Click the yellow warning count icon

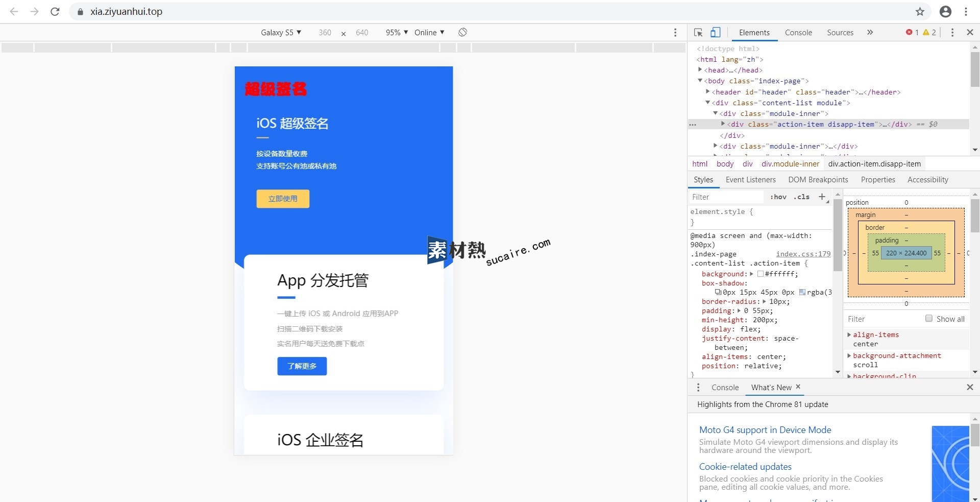tap(926, 32)
